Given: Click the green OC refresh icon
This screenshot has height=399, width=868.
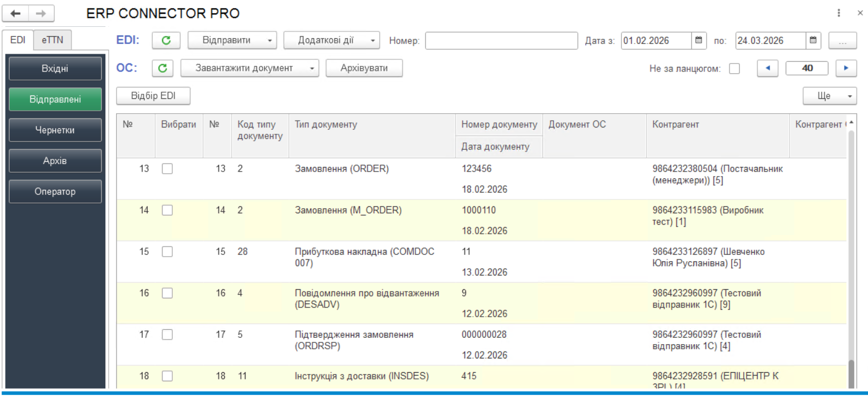Looking at the screenshot, I should coord(163,67).
